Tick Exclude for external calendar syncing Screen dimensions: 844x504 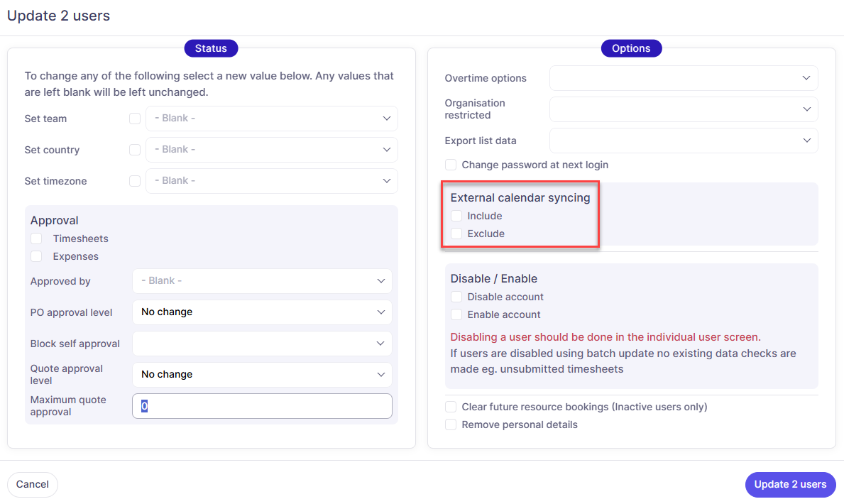click(456, 234)
